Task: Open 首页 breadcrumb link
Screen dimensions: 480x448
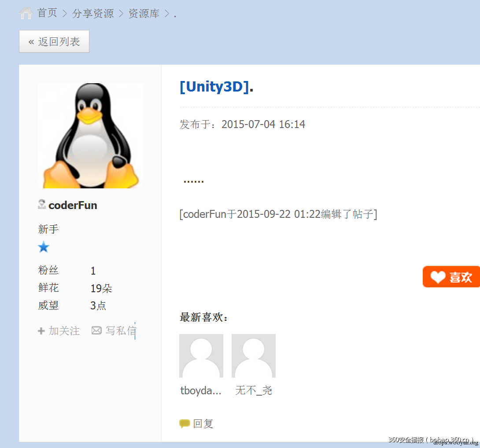Action: pyautogui.click(x=47, y=13)
